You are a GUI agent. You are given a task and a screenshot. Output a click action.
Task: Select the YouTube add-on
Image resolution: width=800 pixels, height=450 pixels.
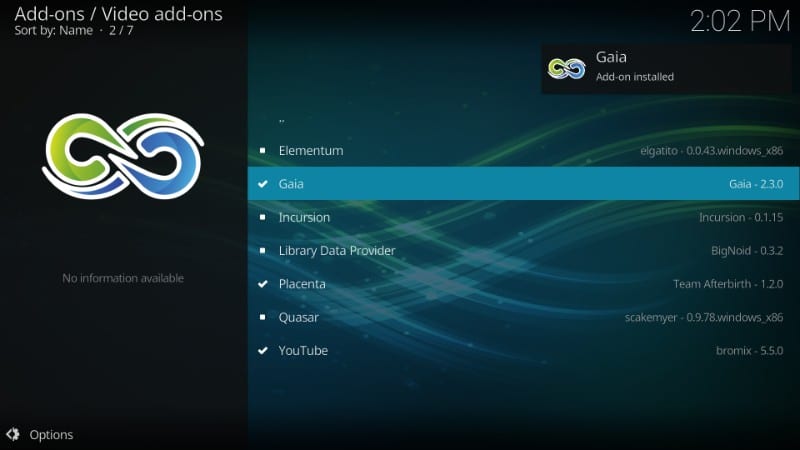pyautogui.click(x=523, y=351)
